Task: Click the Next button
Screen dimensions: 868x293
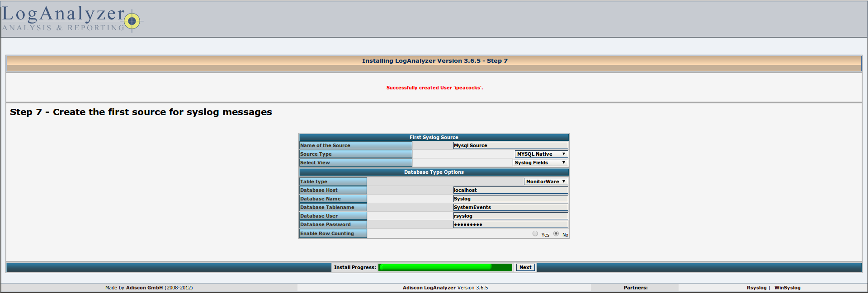Action: point(525,267)
